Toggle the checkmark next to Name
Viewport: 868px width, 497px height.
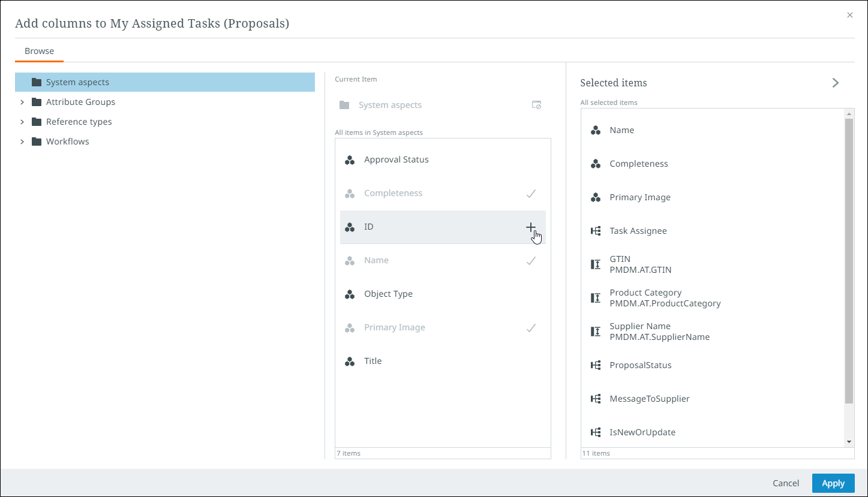(530, 261)
